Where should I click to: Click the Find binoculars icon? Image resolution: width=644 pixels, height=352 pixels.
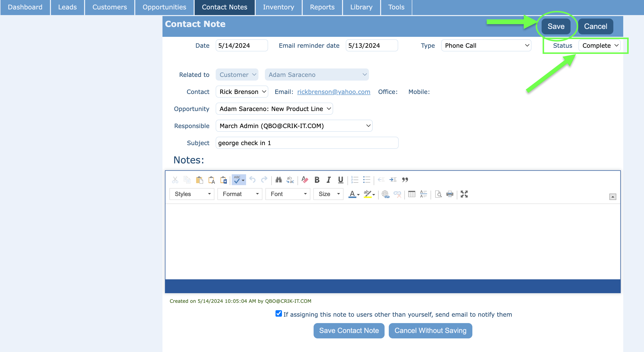[x=278, y=180]
